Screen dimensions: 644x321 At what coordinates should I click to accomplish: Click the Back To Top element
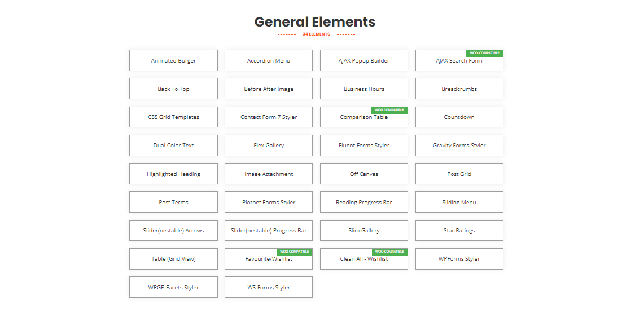click(x=173, y=89)
